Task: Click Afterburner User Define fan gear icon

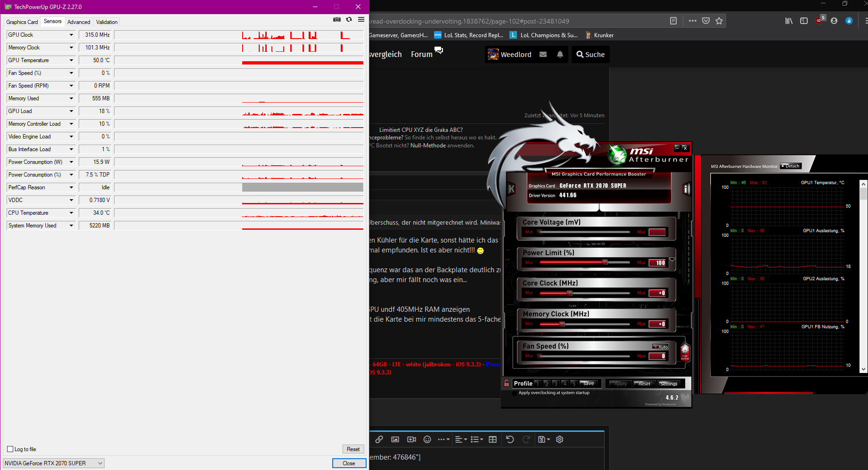Action: pyautogui.click(x=685, y=352)
